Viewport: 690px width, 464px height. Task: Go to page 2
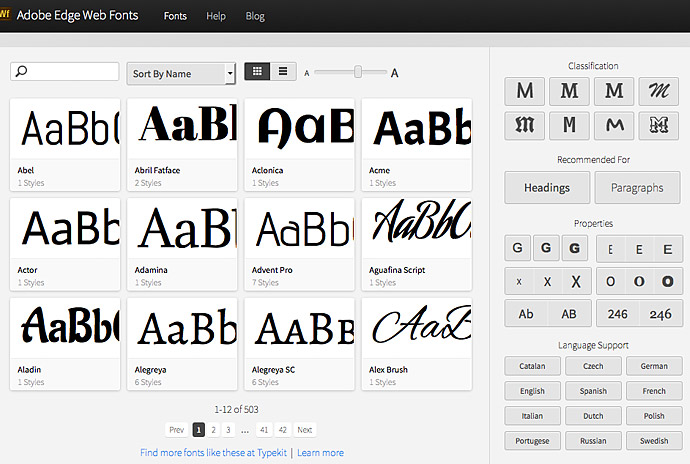pyautogui.click(x=213, y=430)
